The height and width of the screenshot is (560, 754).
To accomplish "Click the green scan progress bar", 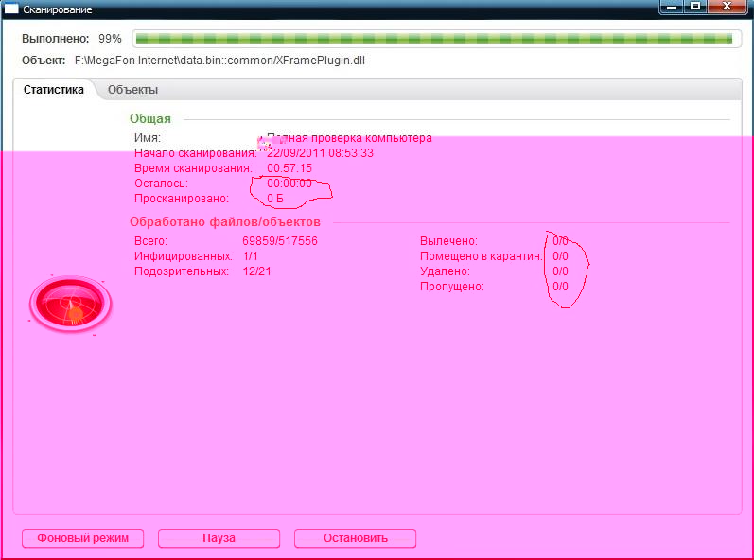I will pos(433,39).
